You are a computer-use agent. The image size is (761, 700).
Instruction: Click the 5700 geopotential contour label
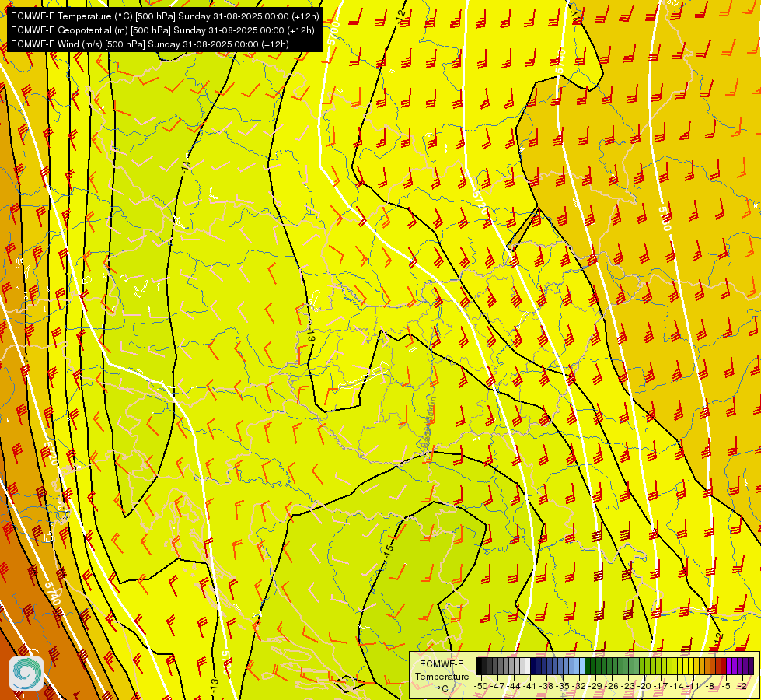[333, 34]
